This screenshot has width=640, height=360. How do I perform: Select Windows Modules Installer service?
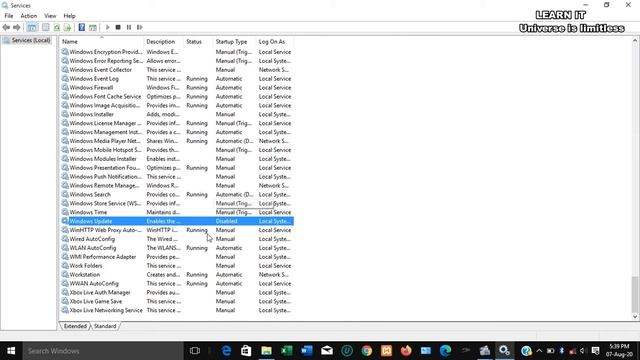[177, 159]
